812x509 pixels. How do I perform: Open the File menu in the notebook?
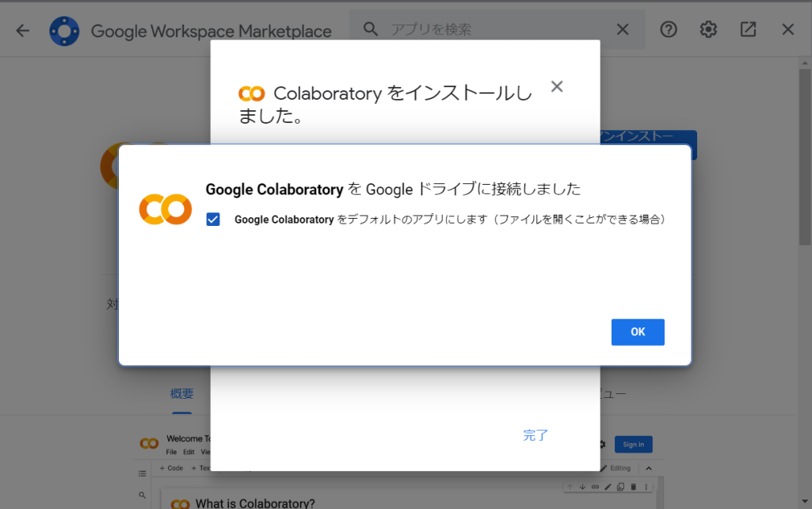(x=171, y=452)
